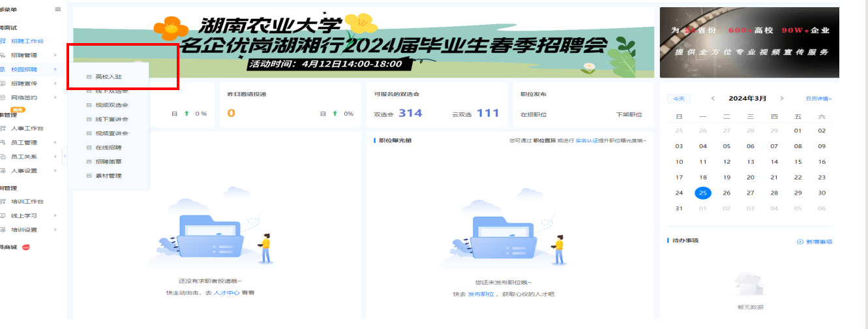The width and height of the screenshot is (868, 329).
Task: Click the hot badge beside 商城
Action: click(26, 247)
